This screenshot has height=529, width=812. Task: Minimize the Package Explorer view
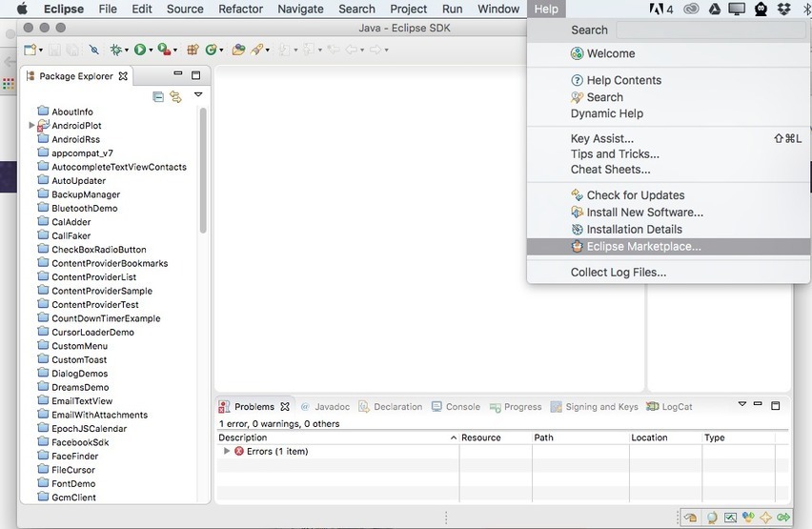[178, 73]
